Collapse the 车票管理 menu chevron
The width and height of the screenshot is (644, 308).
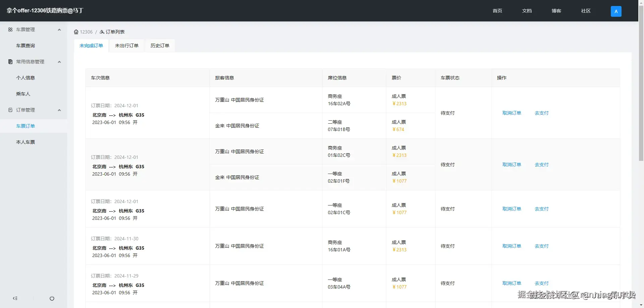59,29
